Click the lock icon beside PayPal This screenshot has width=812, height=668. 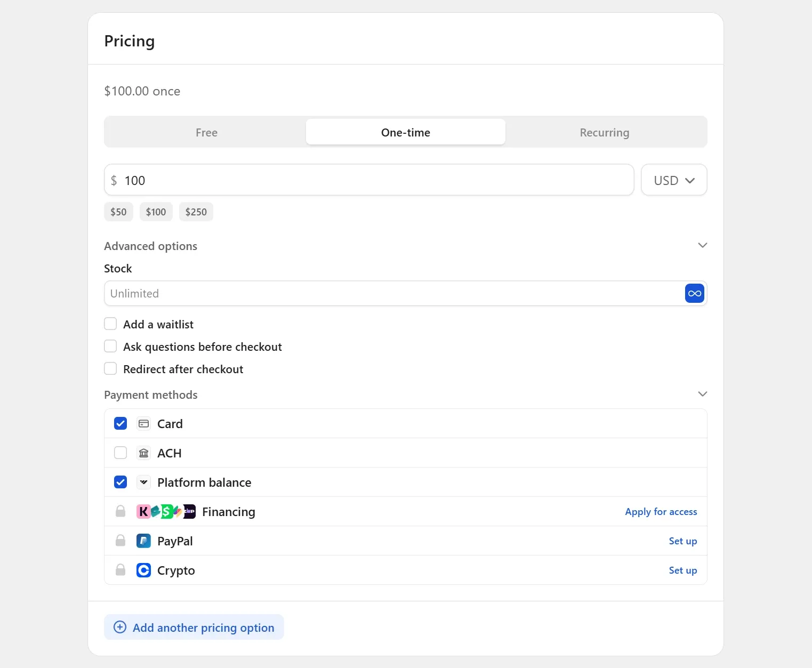coord(120,541)
